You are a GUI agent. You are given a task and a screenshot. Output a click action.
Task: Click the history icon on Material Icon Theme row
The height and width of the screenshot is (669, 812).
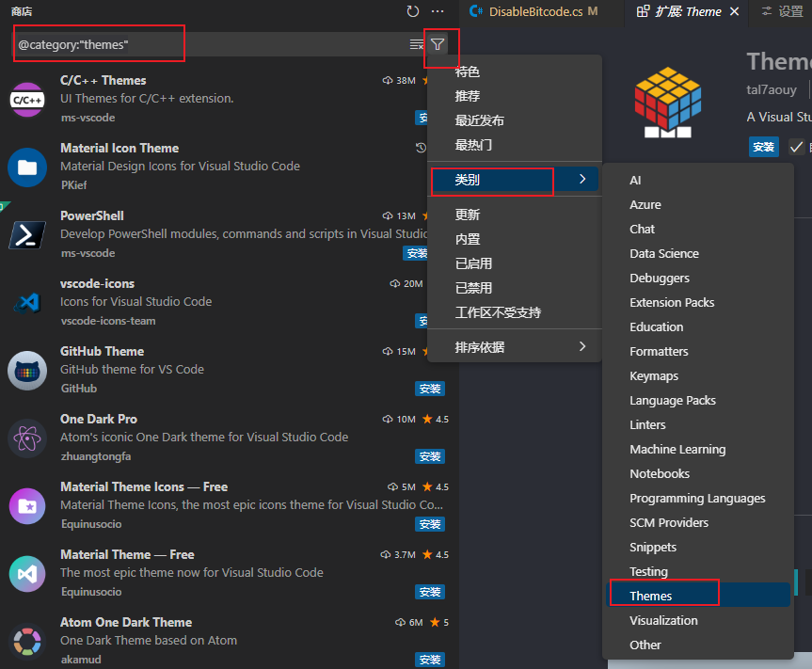tap(421, 148)
